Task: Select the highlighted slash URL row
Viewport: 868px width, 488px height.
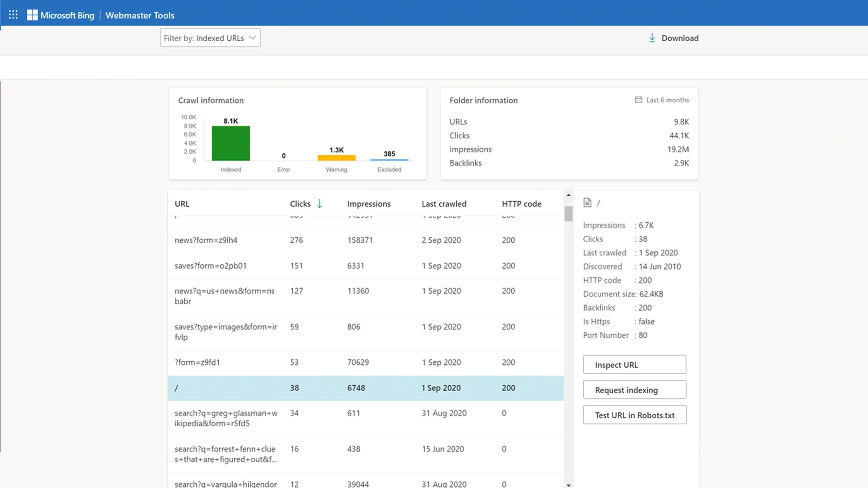Action: 366,388
